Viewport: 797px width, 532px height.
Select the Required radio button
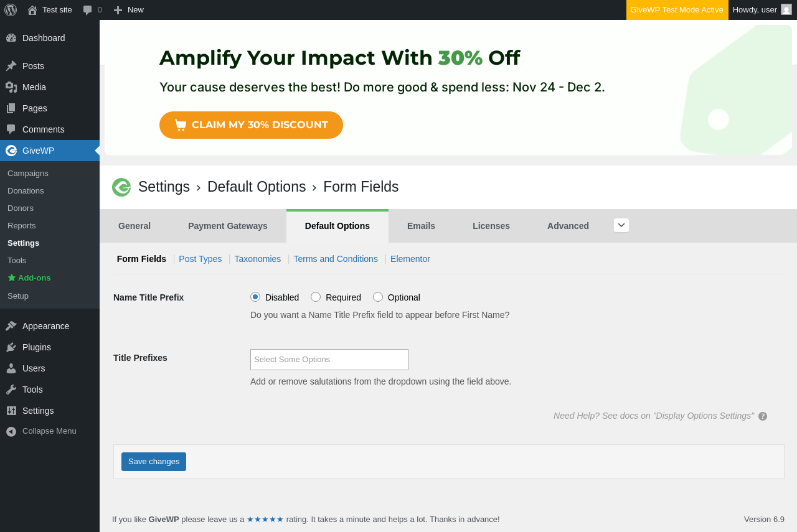coord(316,297)
